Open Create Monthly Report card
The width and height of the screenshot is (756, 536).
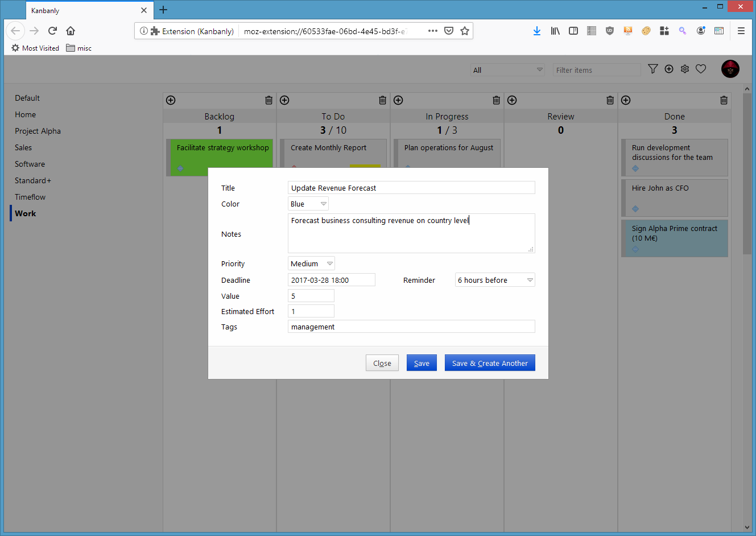[333, 153]
